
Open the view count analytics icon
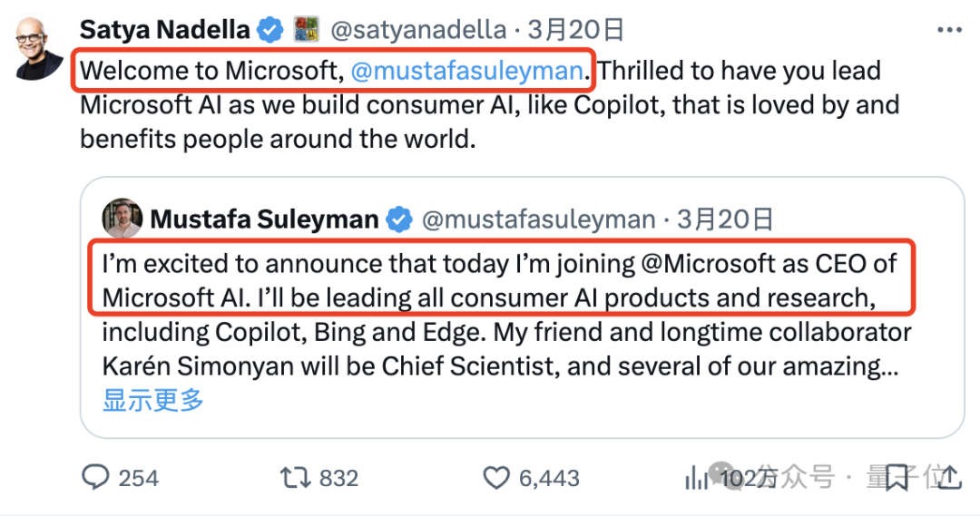[x=697, y=477]
